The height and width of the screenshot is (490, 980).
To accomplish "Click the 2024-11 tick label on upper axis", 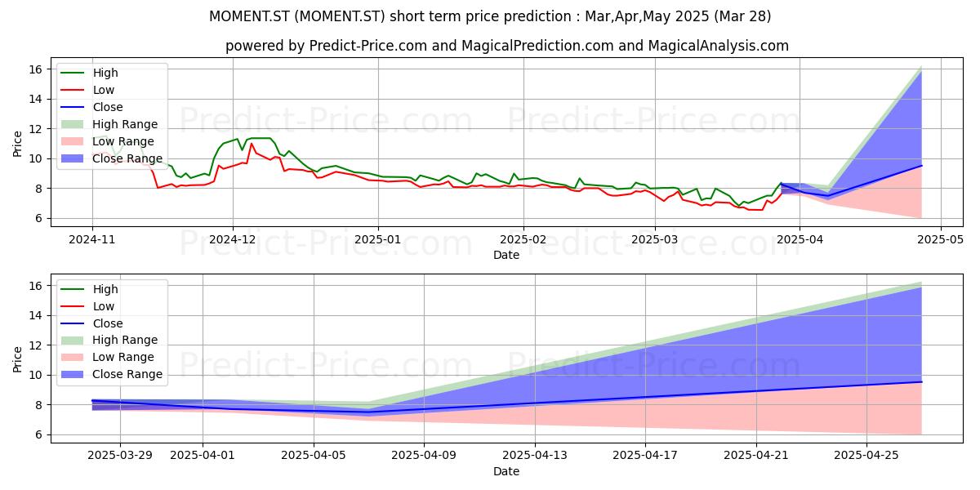I will (x=91, y=240).
